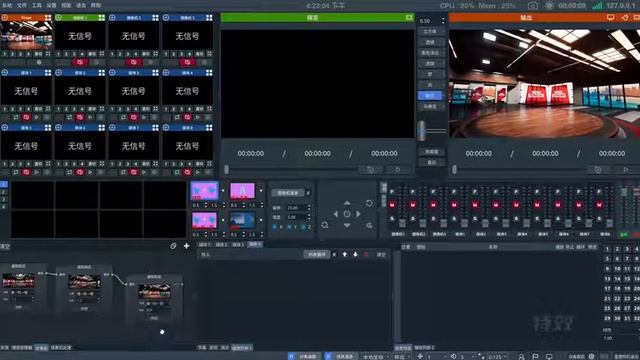The width and height of the screenshot is (640, 360).
Task: Select effect preset number 1 in the number grid
Action: click(607, 249)
